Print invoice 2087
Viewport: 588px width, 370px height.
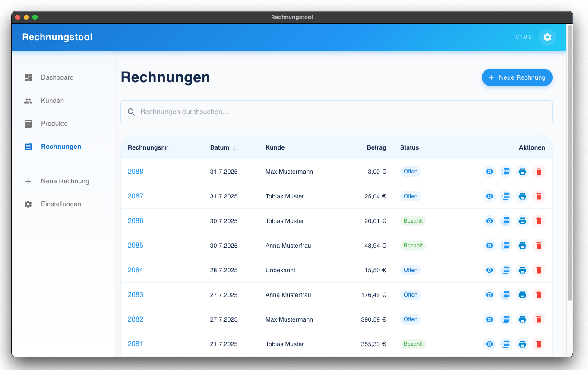pyautogui.click(x=522, y=196)
